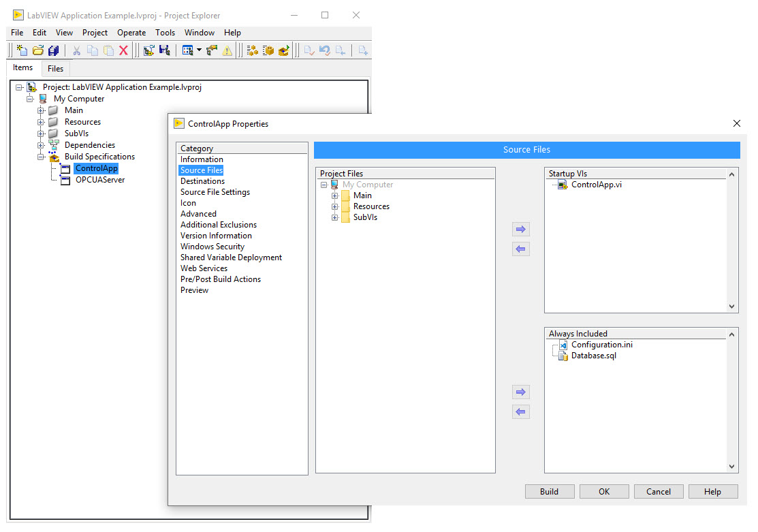Click the Cut scissors toolbar icon
This screenshot has height=532, width=758.
(x=76, y=50)
